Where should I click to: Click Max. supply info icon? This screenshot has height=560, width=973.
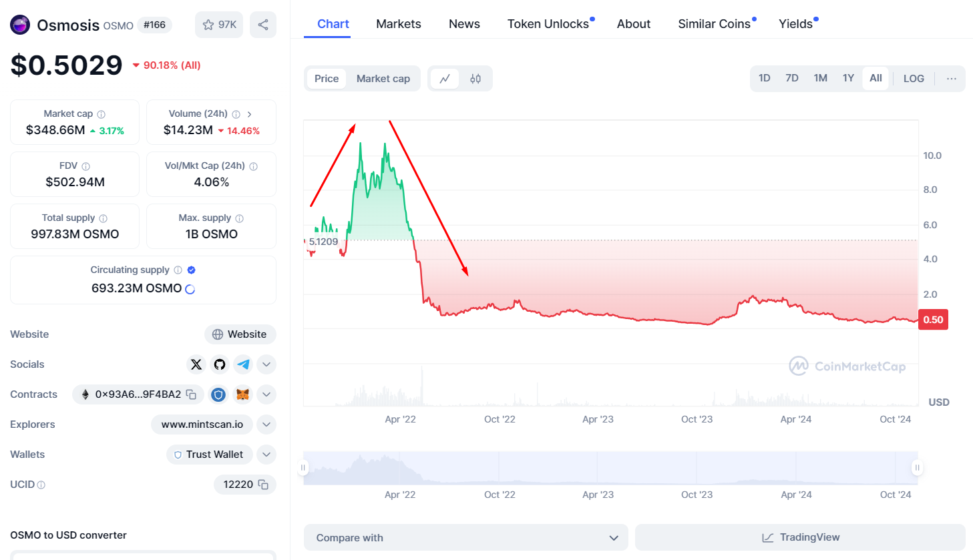click(239, 218)
